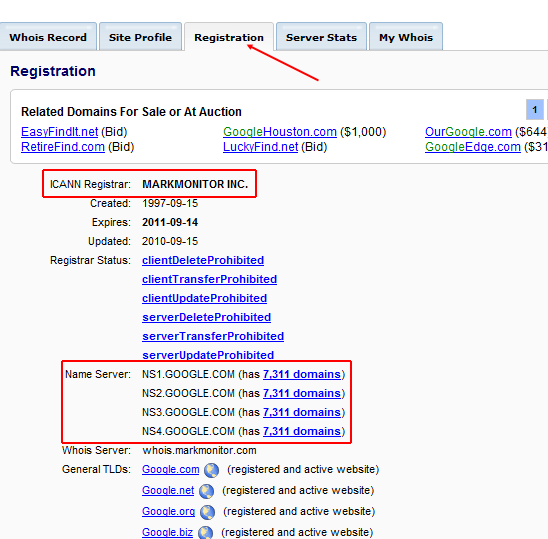Open EasyFindIt.net domain link
Viewport: 548px width, 539px height.
click(x=59, y=132)
